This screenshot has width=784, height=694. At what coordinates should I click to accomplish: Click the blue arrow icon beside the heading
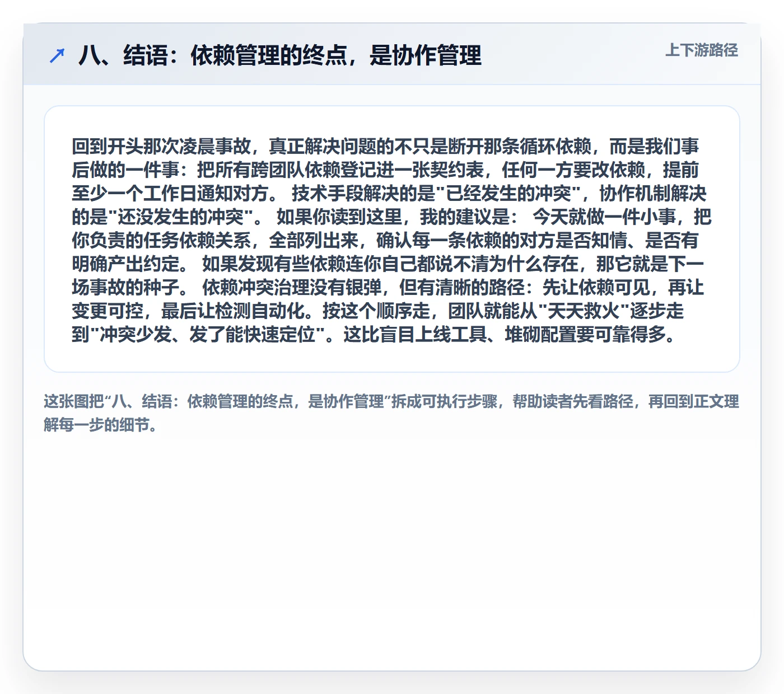[57, 55]
